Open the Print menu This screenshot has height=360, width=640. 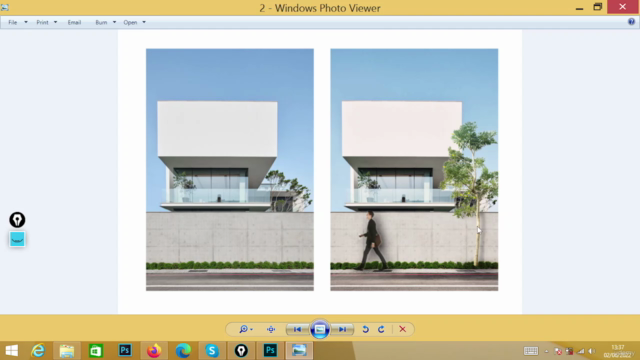click(42, 22)
